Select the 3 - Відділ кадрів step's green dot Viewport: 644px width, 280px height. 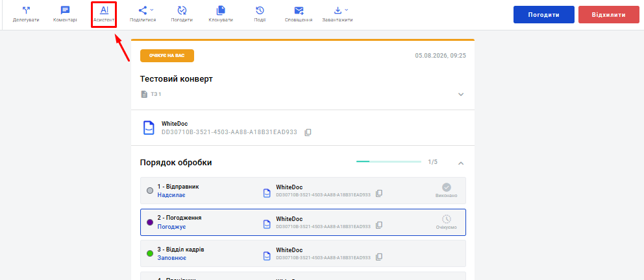pyautogui.click(x=150, y=254)
